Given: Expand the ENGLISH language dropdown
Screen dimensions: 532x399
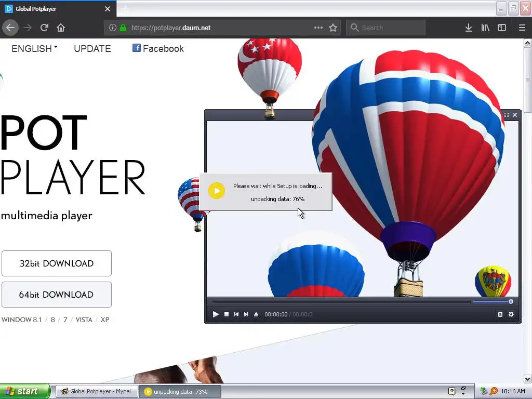Looking at the screenshot, I should tap(35, 49).
